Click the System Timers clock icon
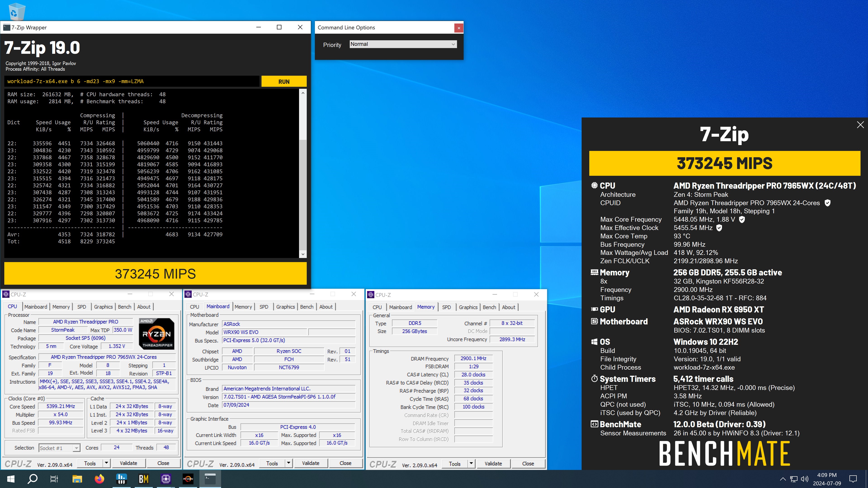868x488 pixels. click(594, 379)
